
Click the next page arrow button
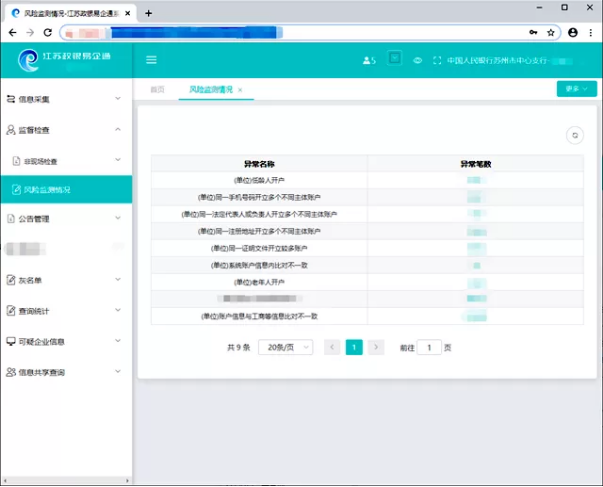[x=376, y=347]
